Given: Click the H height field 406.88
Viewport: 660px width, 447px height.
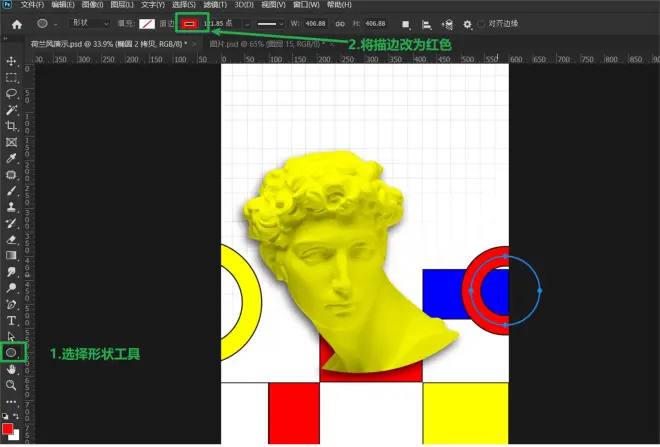Looking at the screenshot, I should [x=375, y=24].
